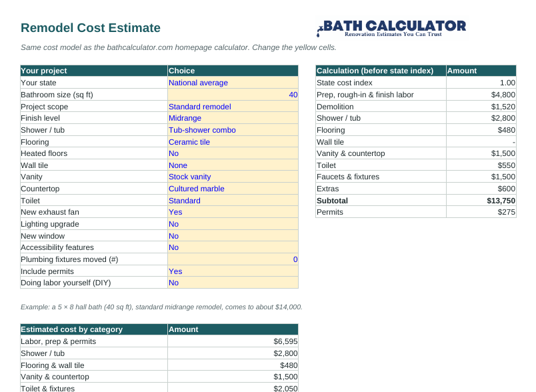Click the 'Accessibility features' label
This screenshot has width=536, height=392.
(57, 247)
